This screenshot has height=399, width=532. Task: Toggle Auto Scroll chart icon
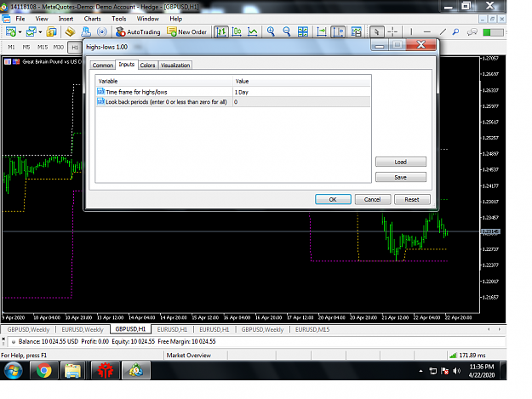pyautogui.click(x=321, y=31)
